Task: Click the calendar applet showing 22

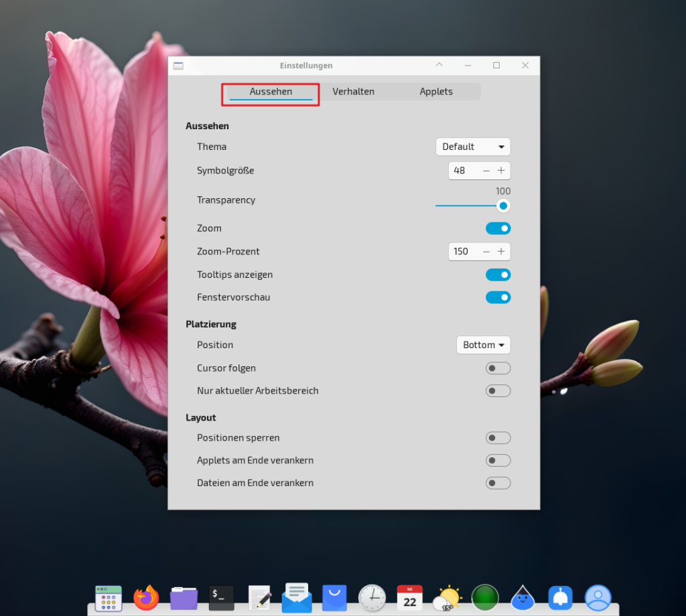Action: (x=409, y=597)
